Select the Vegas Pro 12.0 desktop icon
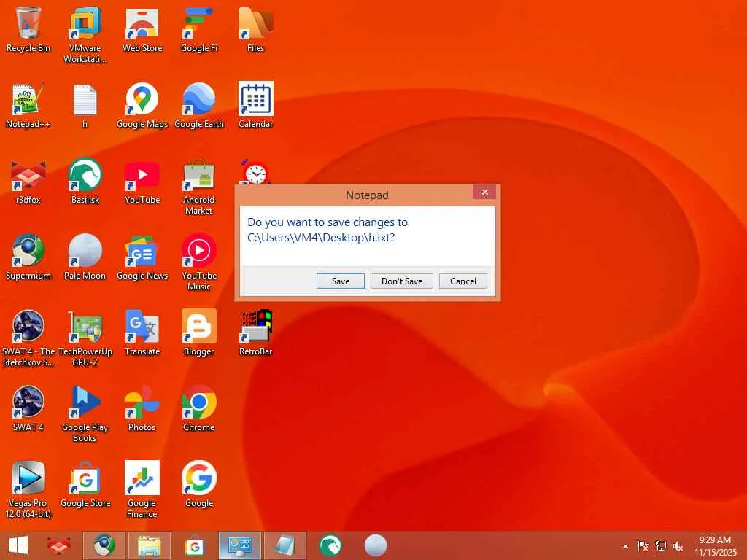 [x=28, y=489]
